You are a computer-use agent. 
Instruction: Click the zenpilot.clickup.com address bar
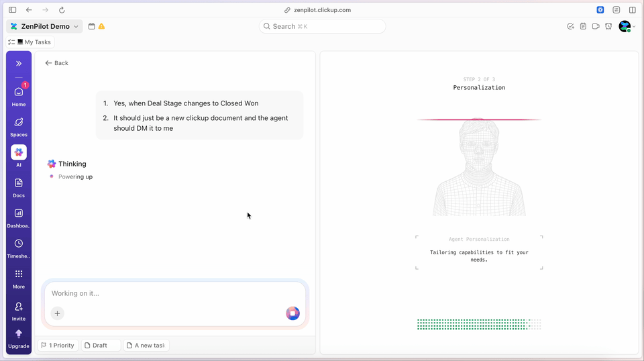point(318,10)
